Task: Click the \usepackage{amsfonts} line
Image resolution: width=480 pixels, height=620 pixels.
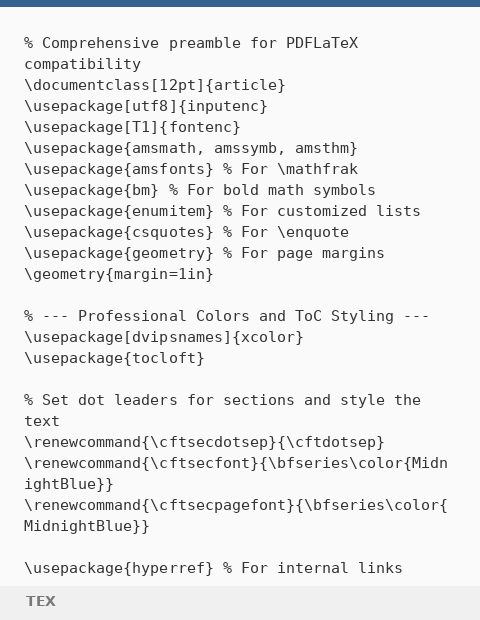Action: coord(191,169)
